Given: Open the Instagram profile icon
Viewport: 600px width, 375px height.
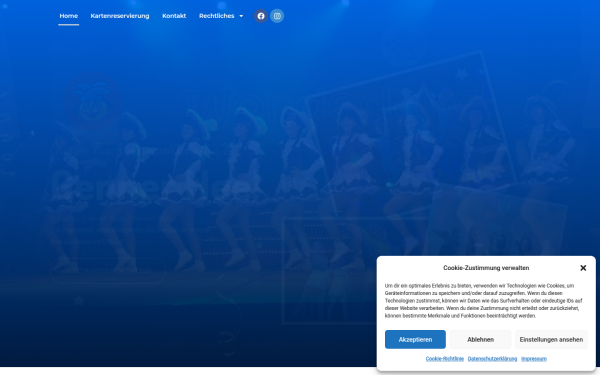Looking at the screenshot, I should click(277, 16).
